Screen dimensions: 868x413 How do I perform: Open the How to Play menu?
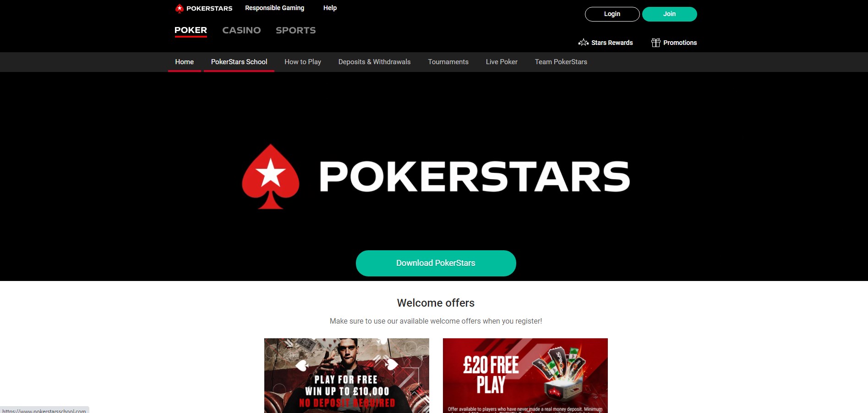pyautogui.click(x=303, y=62)
